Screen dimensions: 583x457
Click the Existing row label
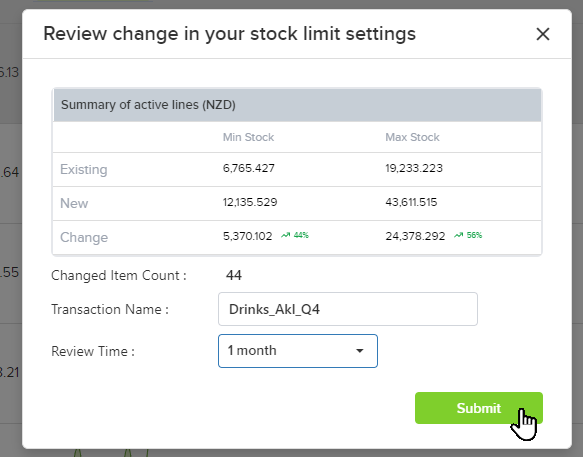pos(84,170)
